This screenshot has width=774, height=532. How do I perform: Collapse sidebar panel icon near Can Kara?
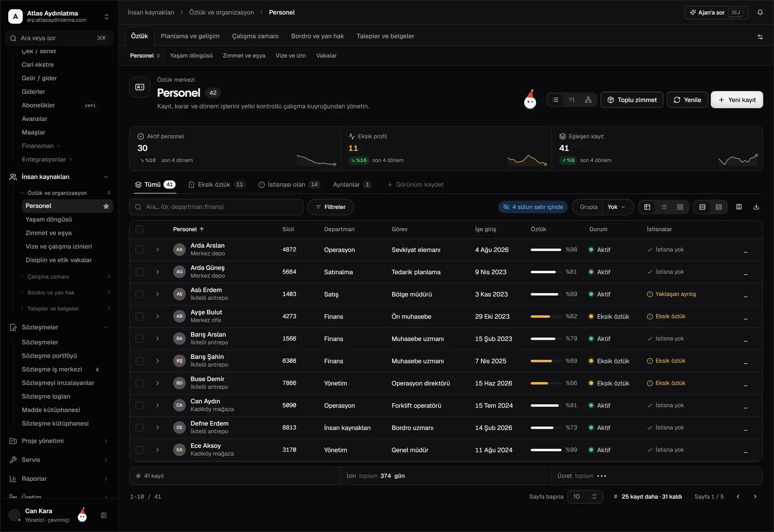point(104,516)
